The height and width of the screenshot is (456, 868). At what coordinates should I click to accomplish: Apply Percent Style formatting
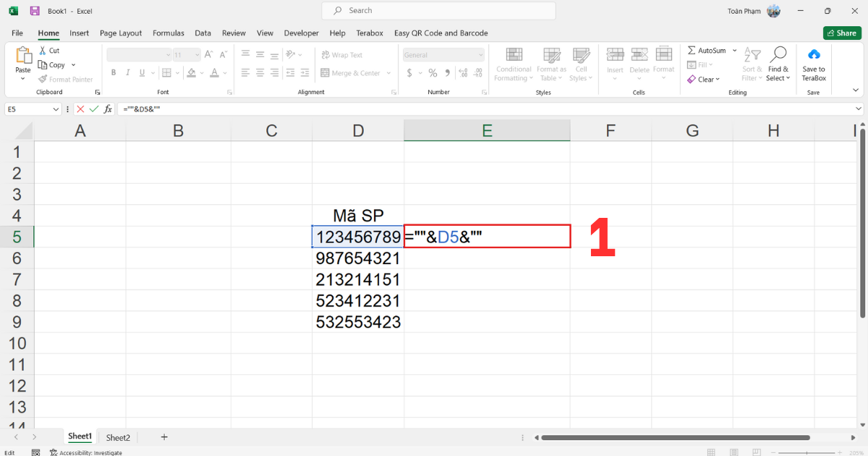pyautogui.click(x=432, y=72)
